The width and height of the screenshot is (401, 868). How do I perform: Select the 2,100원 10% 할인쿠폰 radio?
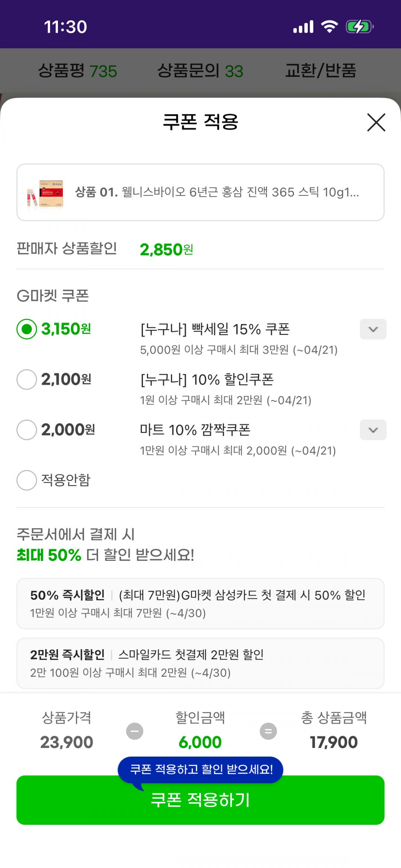tap(27, 379)
